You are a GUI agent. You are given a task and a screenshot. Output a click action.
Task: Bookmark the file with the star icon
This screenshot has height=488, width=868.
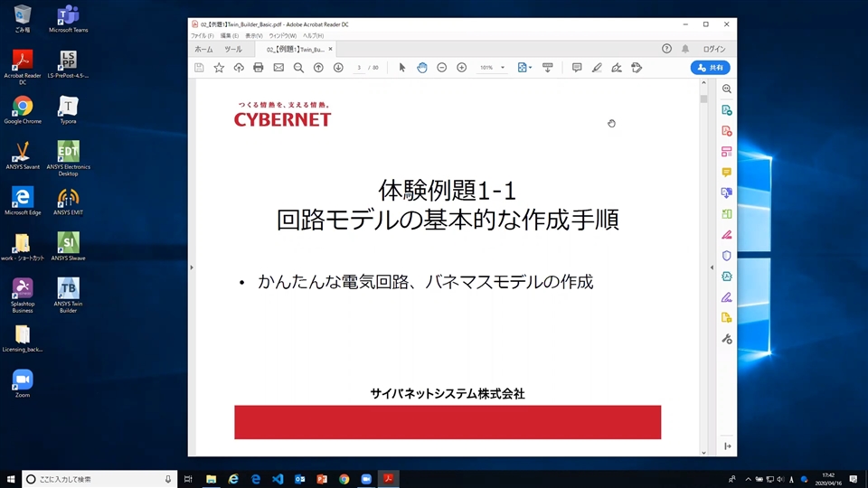(x=219, y=68)
